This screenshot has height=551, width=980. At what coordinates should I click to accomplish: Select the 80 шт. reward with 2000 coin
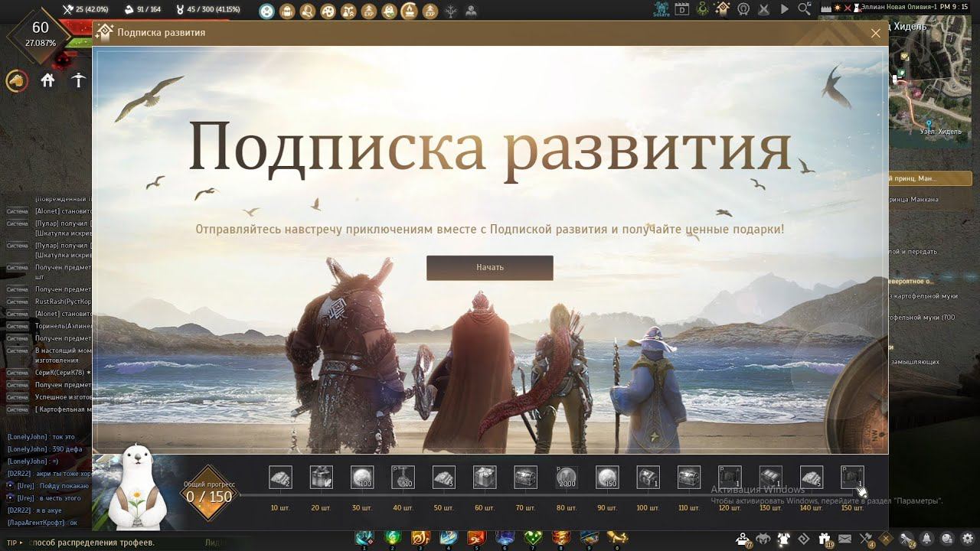click(567, 478)
